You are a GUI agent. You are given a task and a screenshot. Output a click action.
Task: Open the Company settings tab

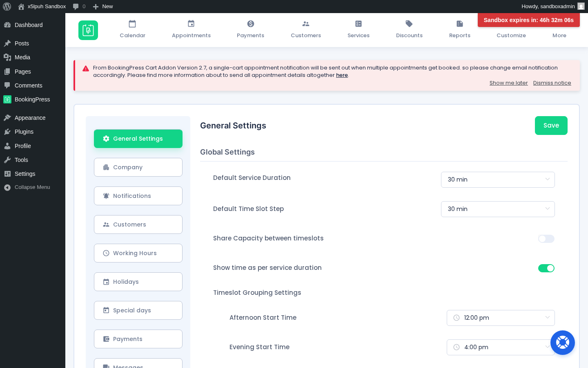coord(138,167)
